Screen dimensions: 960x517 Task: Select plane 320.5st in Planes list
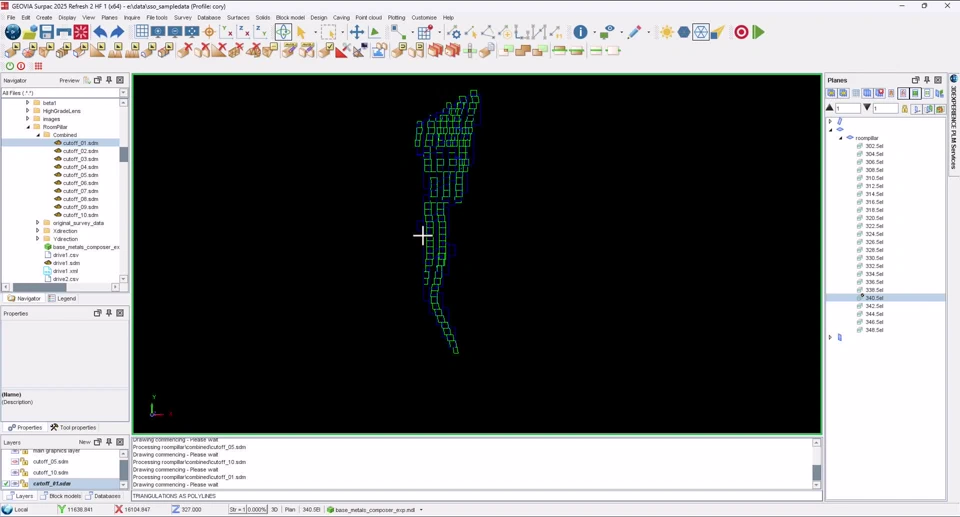click(x=874, y=218)
